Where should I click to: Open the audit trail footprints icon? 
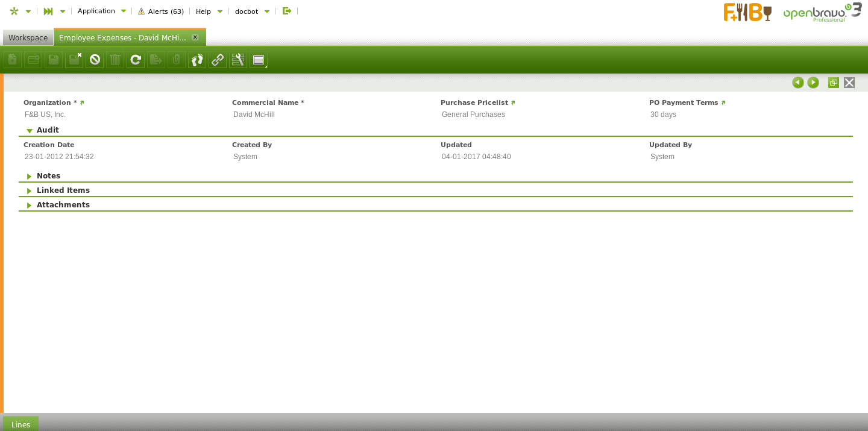pos(197,60)
